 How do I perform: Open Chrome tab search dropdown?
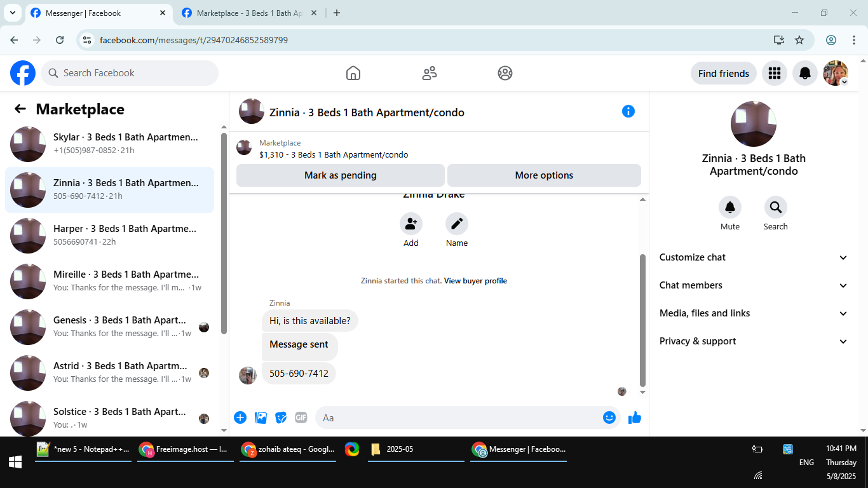[x=12, y=13]
